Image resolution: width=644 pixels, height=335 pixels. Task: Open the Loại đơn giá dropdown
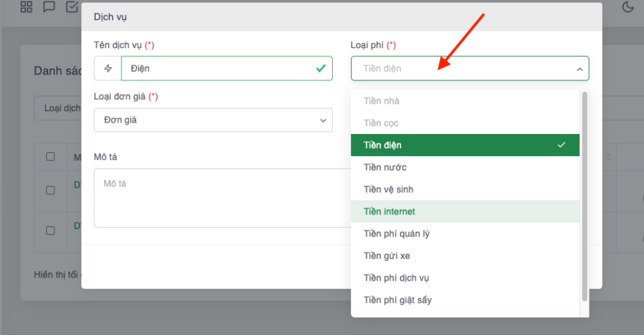[x=213, y=120]
